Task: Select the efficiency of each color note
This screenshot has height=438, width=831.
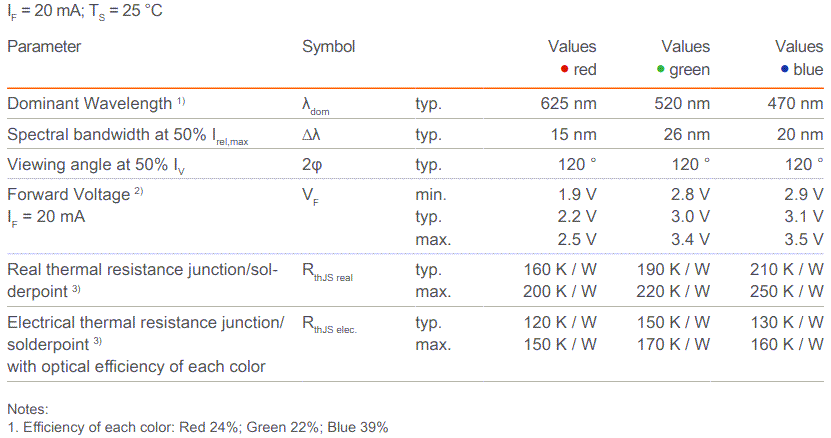Action: pyautogui.click(x=197, y=427)
